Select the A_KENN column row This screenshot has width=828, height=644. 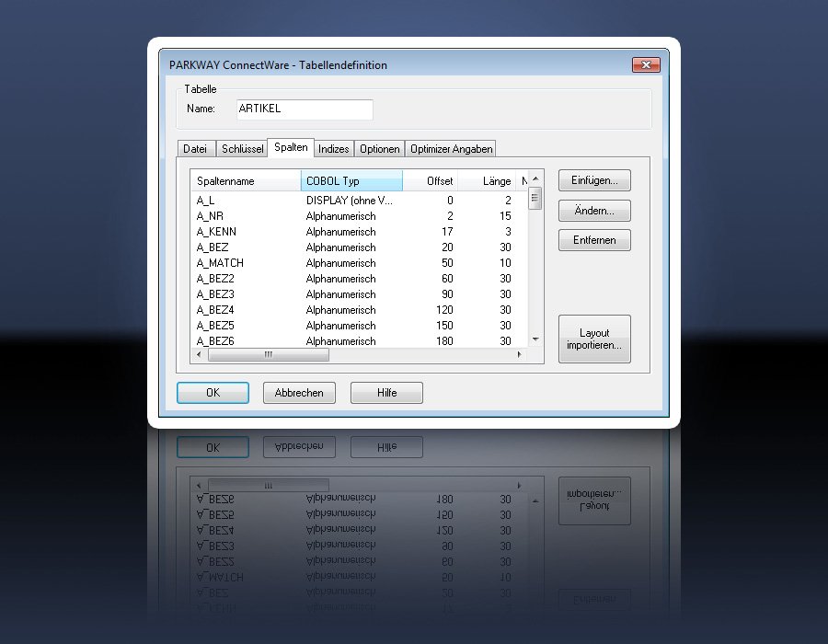click(359, 232)
